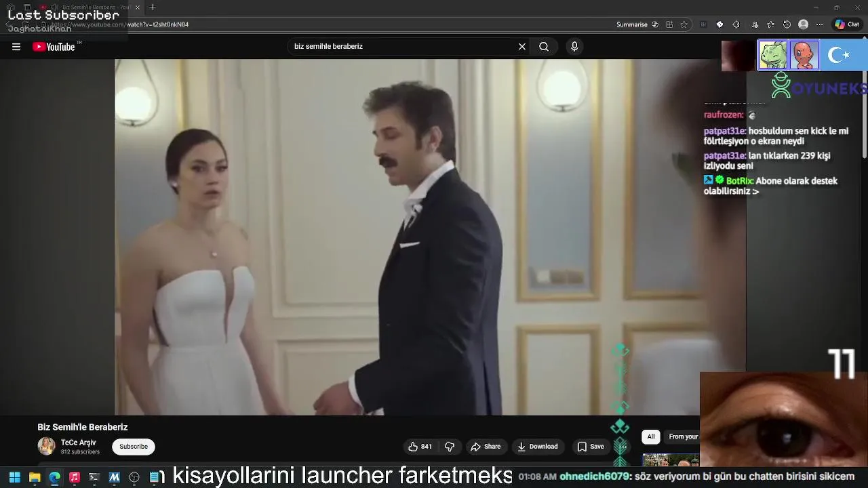
Task: Open the pink music app on taskbar
Action: coord(75,477)
